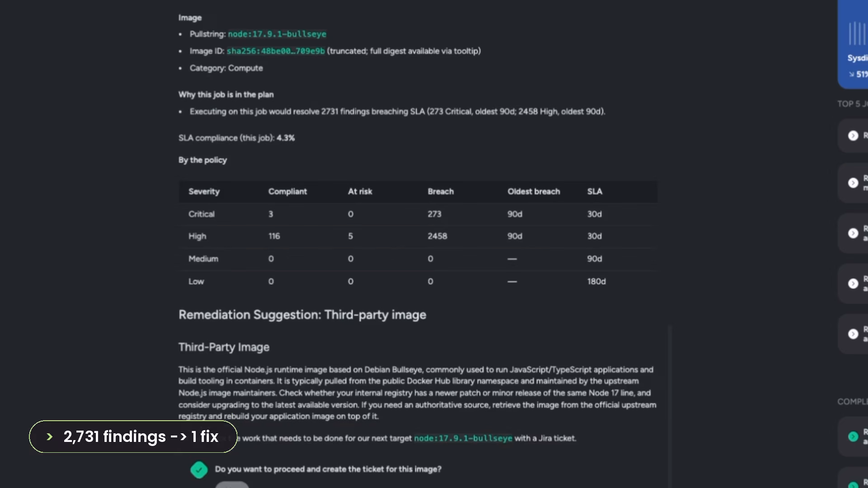Click the truncated sha256 image ID

coord(276,51)
